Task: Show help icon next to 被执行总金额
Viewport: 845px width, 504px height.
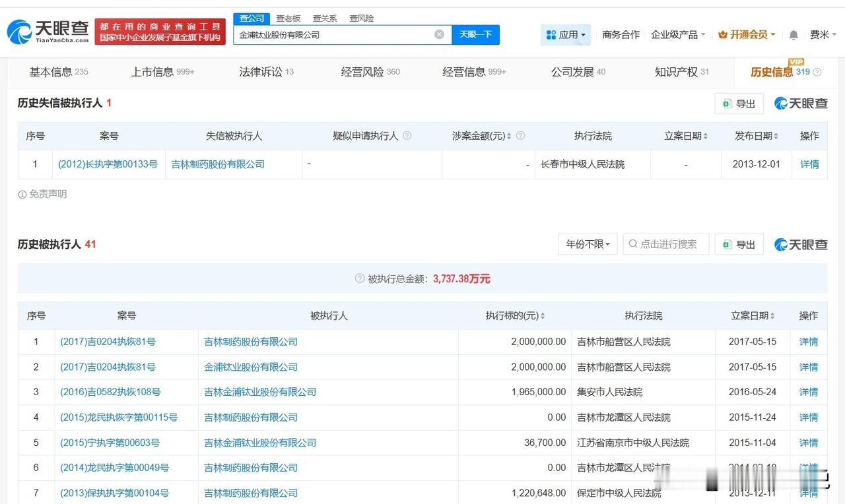Action: [360, 278]
